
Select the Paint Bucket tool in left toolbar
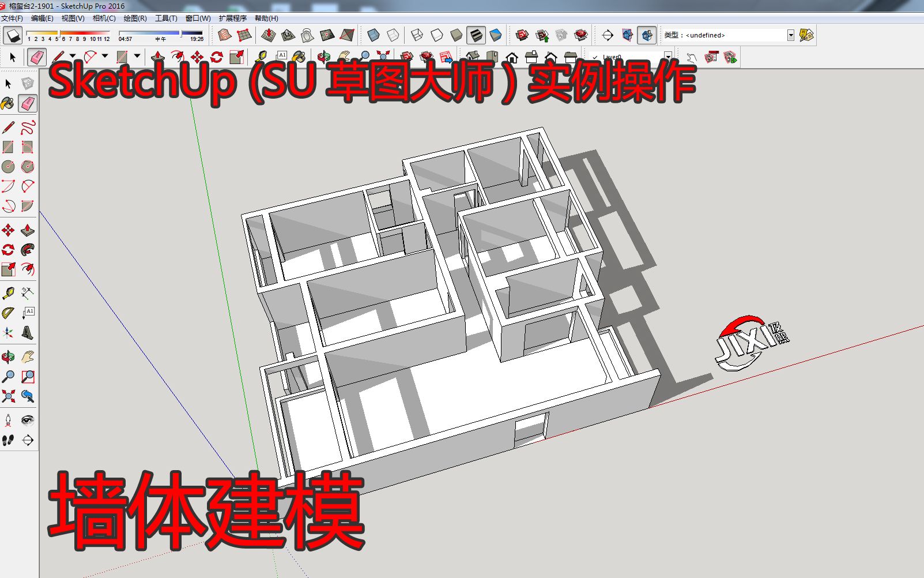[8, 103]
